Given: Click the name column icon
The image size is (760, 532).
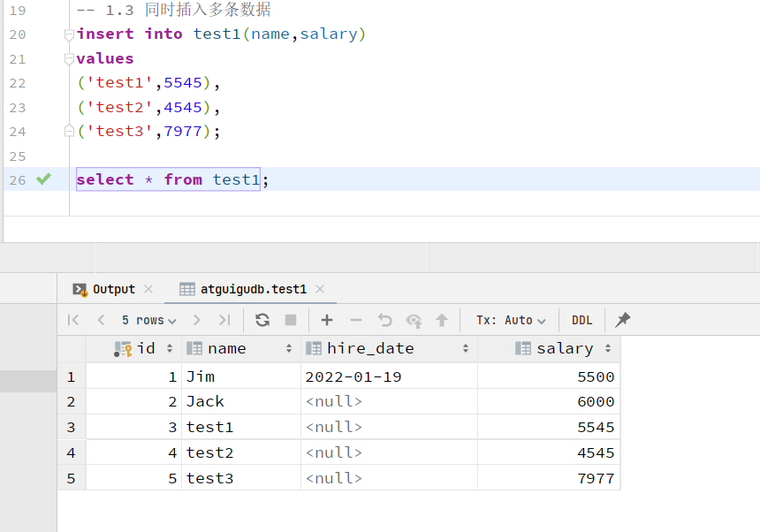Looking at the screenshot, I should pos(194,348).
